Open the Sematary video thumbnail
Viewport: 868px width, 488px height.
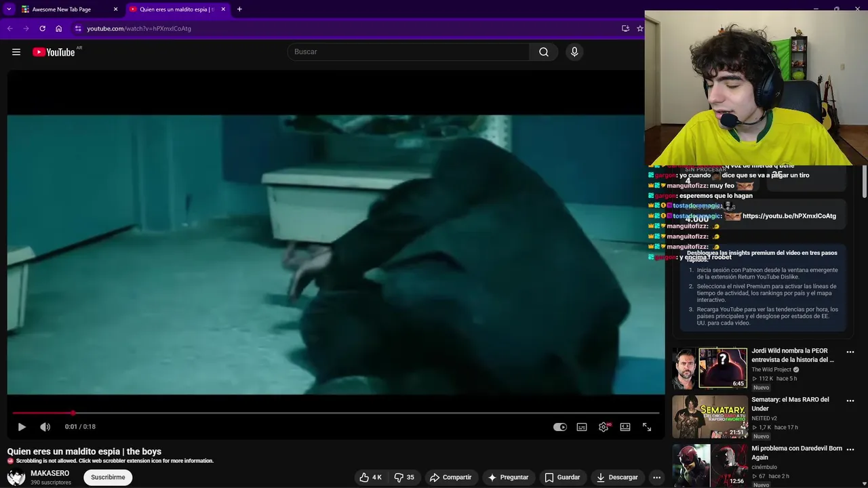tap(709, 417)
